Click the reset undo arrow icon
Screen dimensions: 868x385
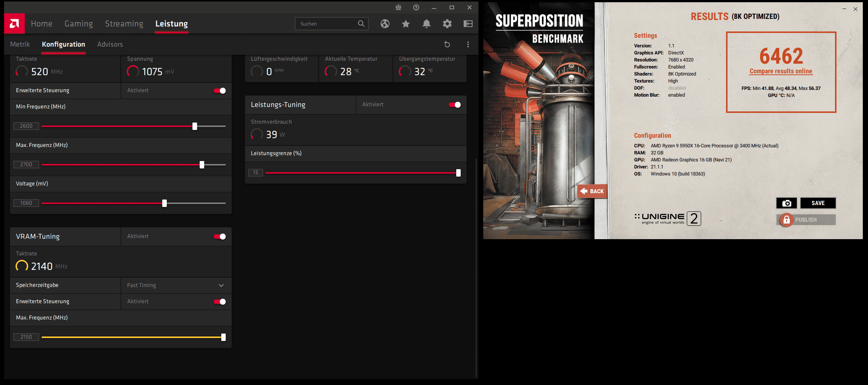[447, 44]
